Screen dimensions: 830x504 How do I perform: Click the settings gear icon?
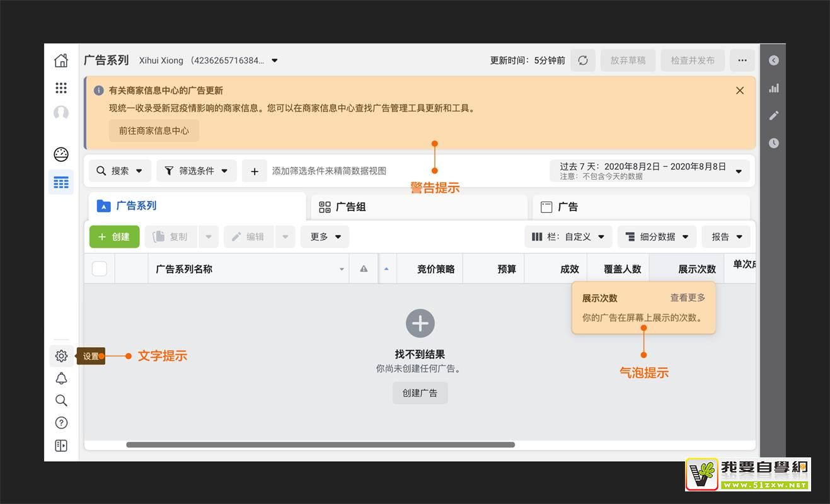[x=61, y=356]
